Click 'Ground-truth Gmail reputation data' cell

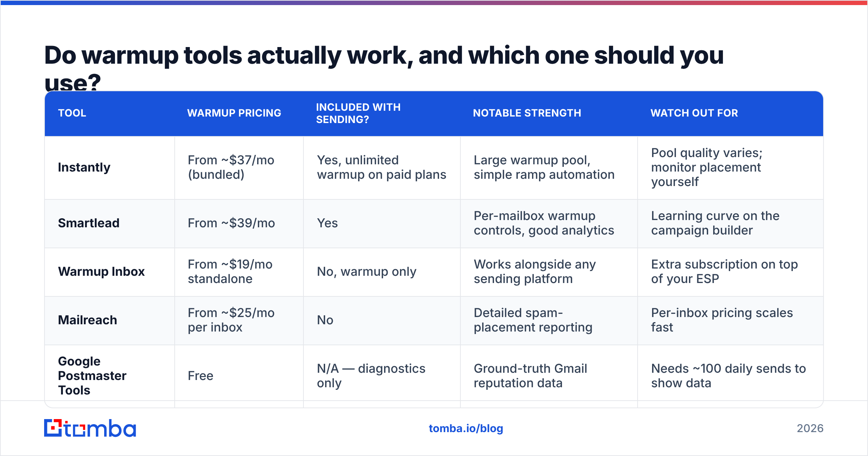pyautogui.click(x=531, y=376)
